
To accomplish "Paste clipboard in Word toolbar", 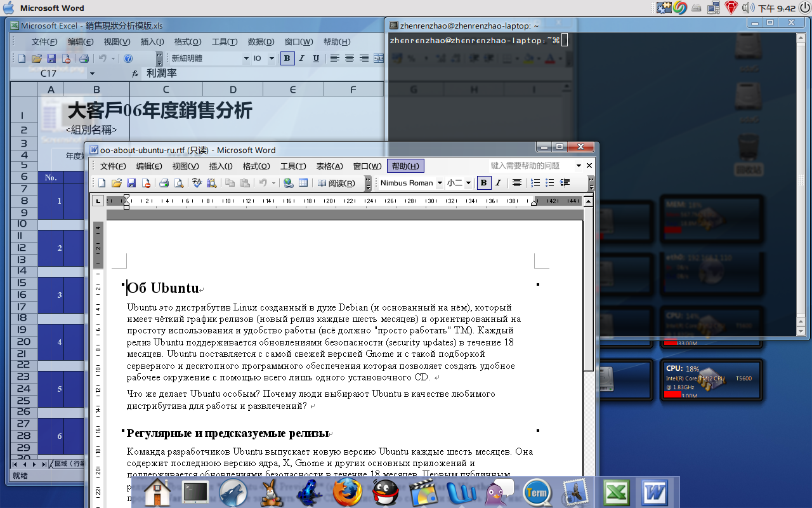I will click(244, 183).
